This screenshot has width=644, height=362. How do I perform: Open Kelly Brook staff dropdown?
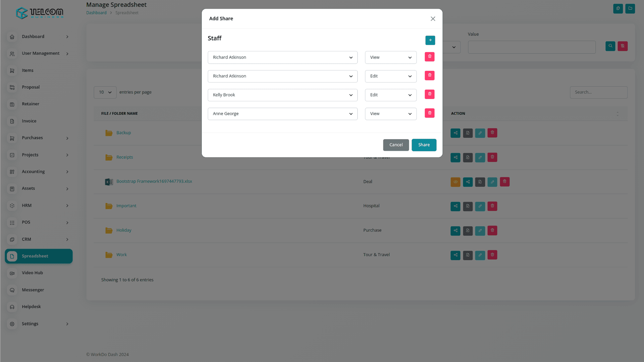coord(282,95)
